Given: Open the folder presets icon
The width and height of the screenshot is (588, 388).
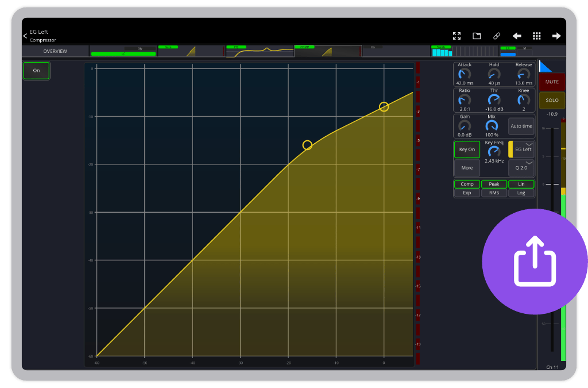Looking at the screenshot, I should (x=477, y=36).
